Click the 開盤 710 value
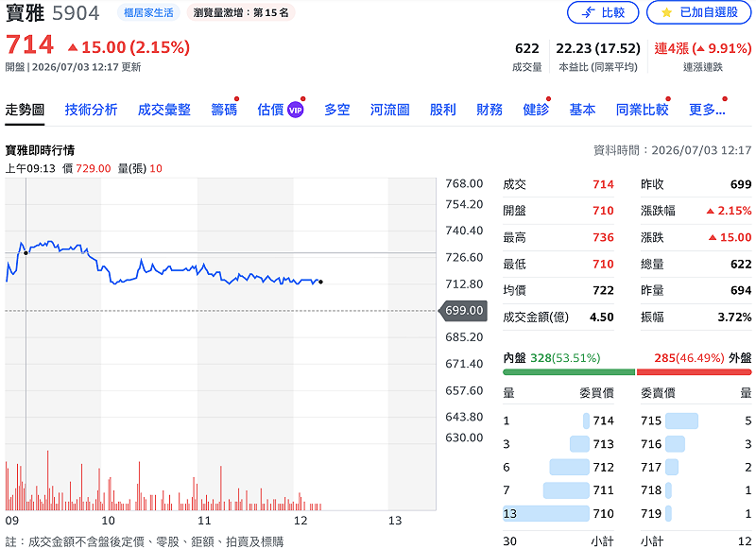 pos(603,211)
